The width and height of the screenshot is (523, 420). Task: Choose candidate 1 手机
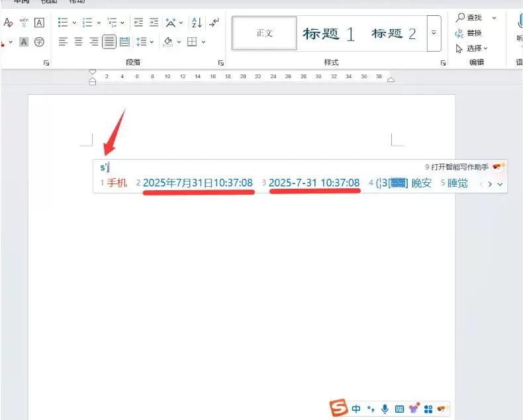(114, 183)
